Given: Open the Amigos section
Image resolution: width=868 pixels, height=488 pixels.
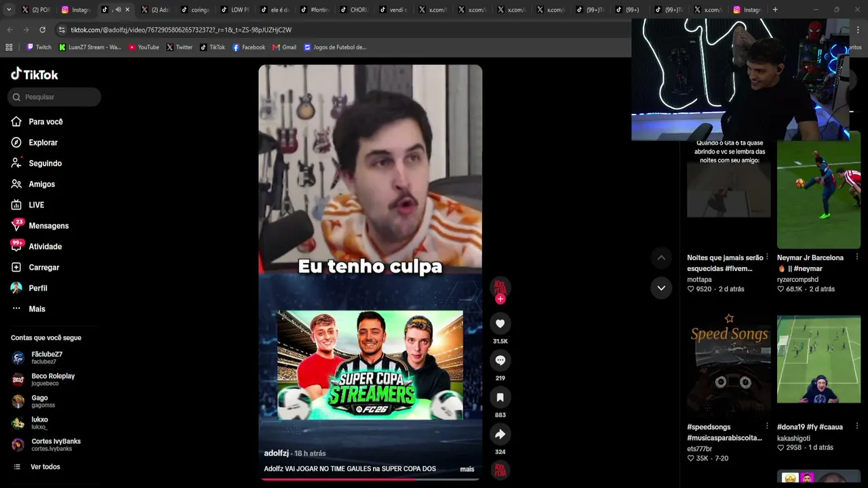Looking at the screenshot, I should 33,184.
